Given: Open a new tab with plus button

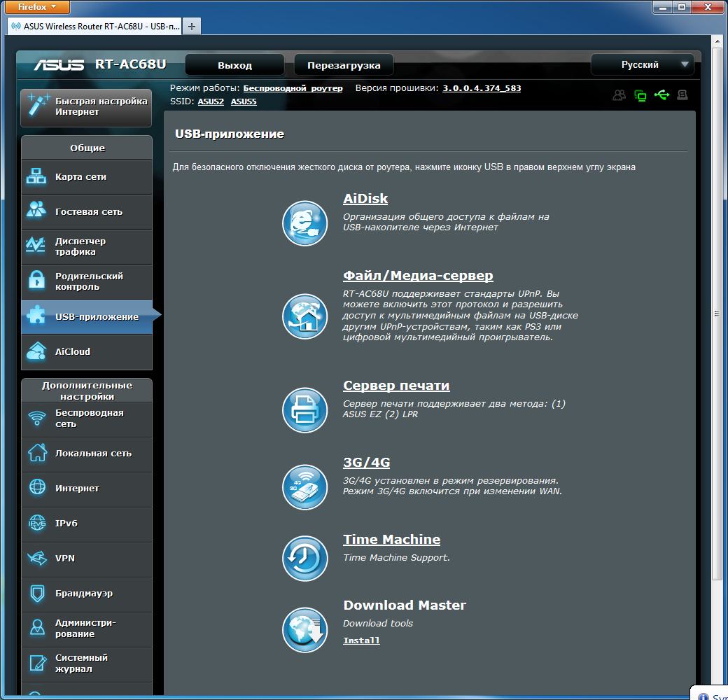Looking at the screenshot, I should (191, 27).
